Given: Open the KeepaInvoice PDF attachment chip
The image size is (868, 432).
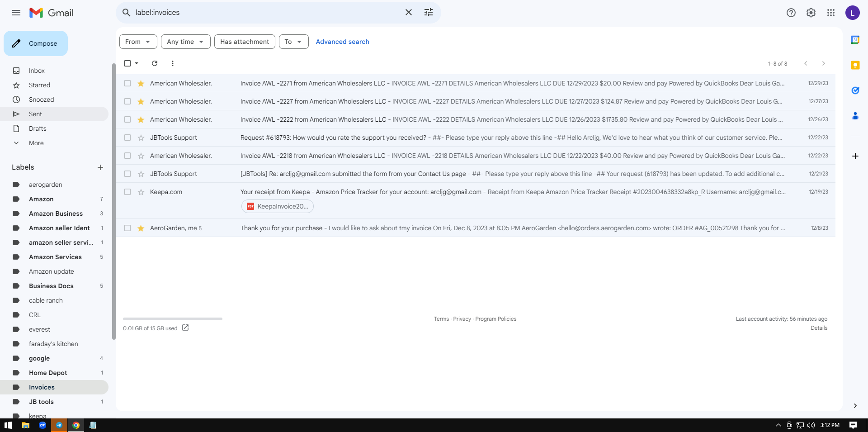Looking at the screenshot, I should (x=278, y=206).
